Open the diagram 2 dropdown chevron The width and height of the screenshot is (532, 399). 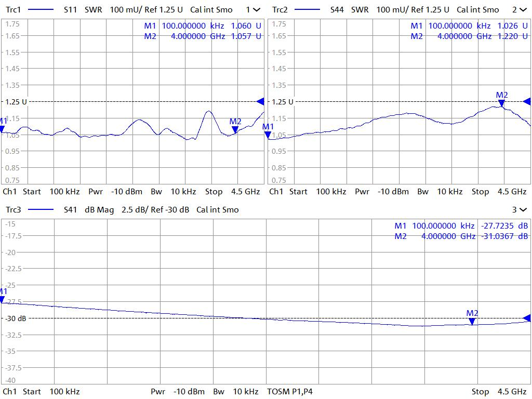click(523, 10)
